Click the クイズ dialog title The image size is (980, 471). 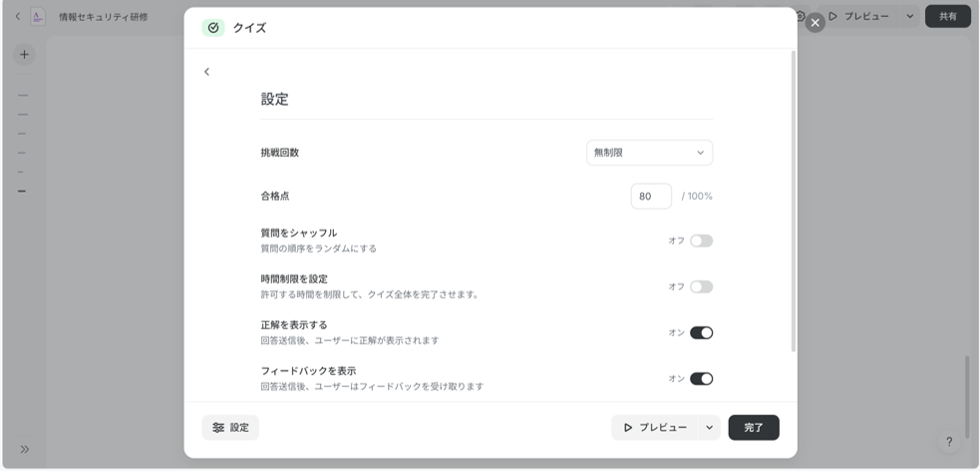point(249,28)
